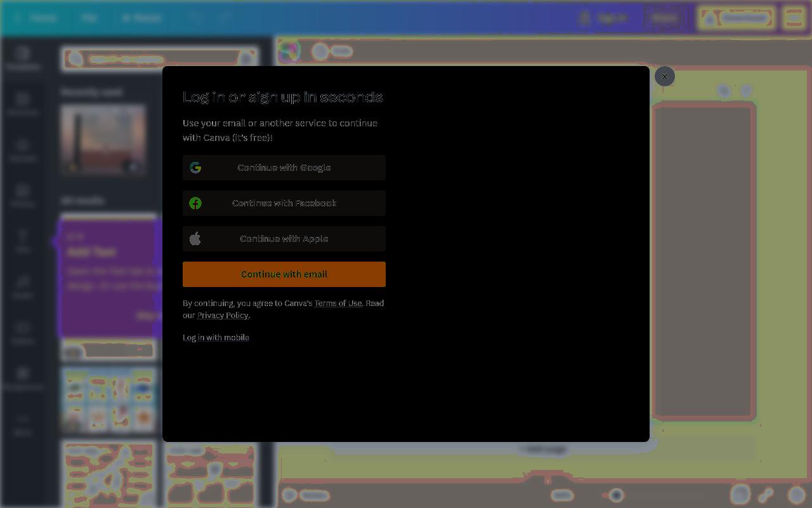Open the Text tab in the sidebar
Viewport: 812px width, 508px height.
coord(23,241)
